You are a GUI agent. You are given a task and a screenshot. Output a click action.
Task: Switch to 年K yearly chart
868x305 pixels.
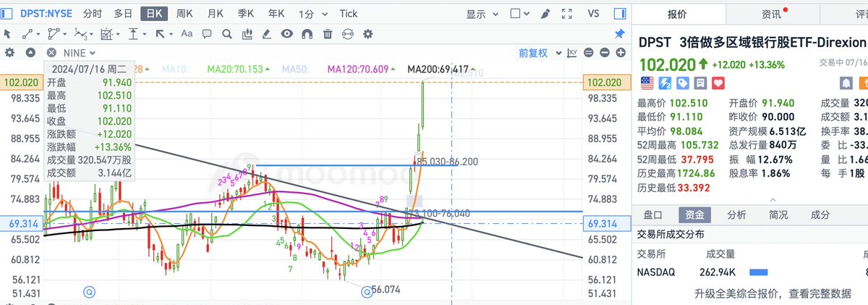click(x=276, y=13)
